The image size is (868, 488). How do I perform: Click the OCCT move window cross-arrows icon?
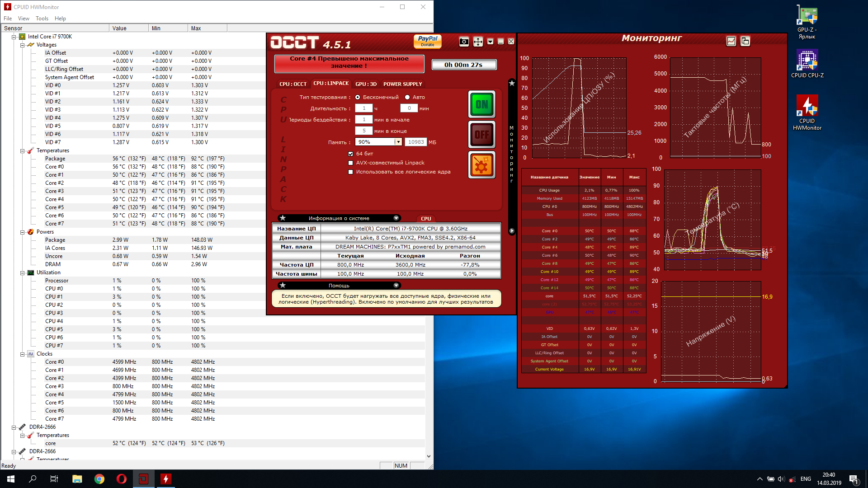(478, 42)
